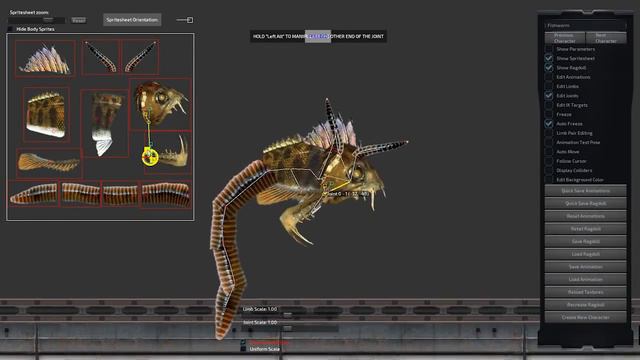Click the spritesheet orientation dial handle
Image resolution: width=640 pixels, height=360 pixels.
point(190,20)
